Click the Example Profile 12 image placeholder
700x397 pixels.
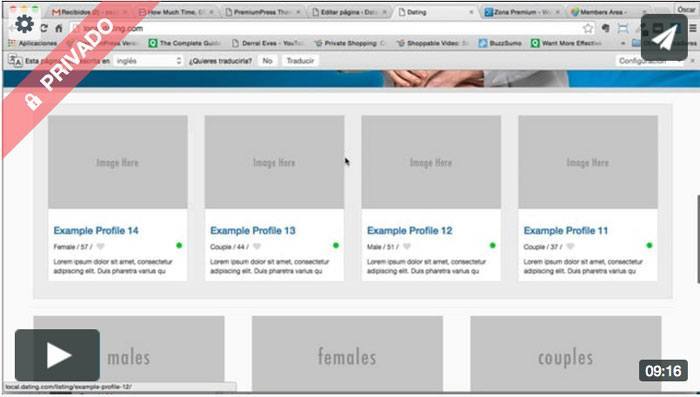[x=431, y=162]
